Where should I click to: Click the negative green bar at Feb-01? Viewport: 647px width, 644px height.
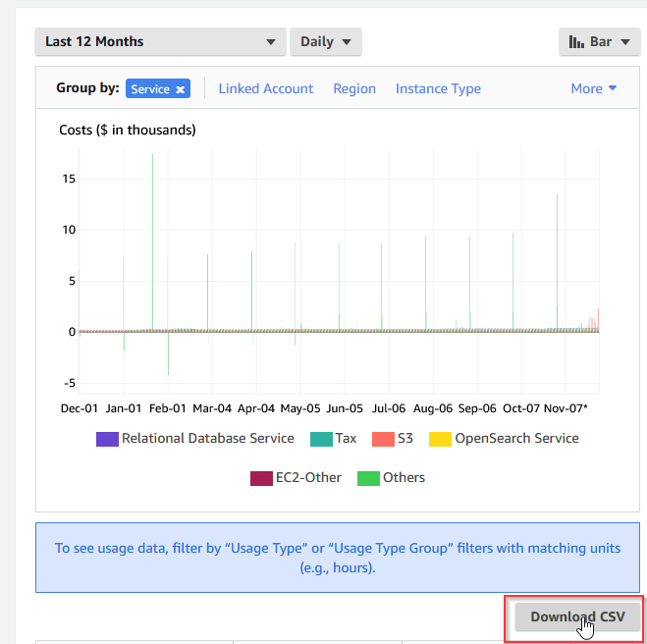click(168, 353)
